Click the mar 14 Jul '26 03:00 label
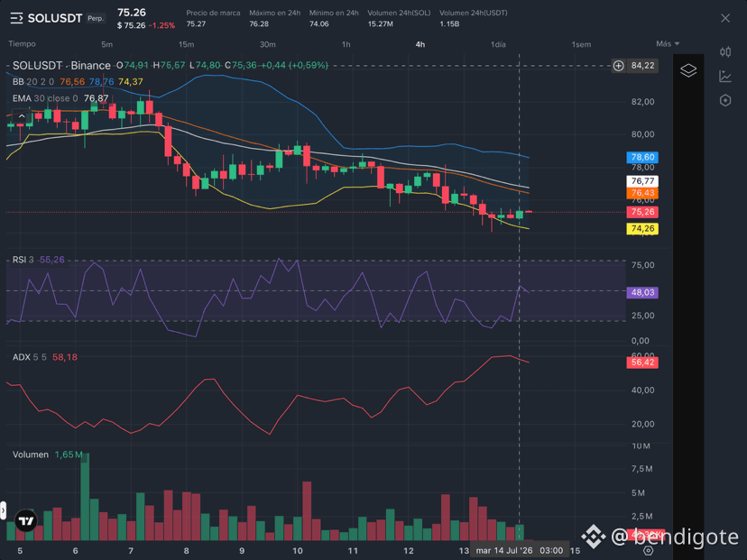 click(520, 550)
